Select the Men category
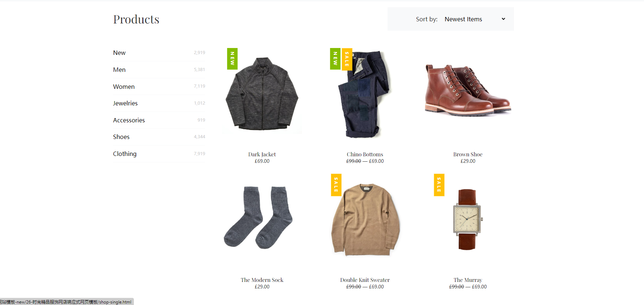The height and width of the screenshot is (305, 644). pyautogui.click(x=159, y=70)
